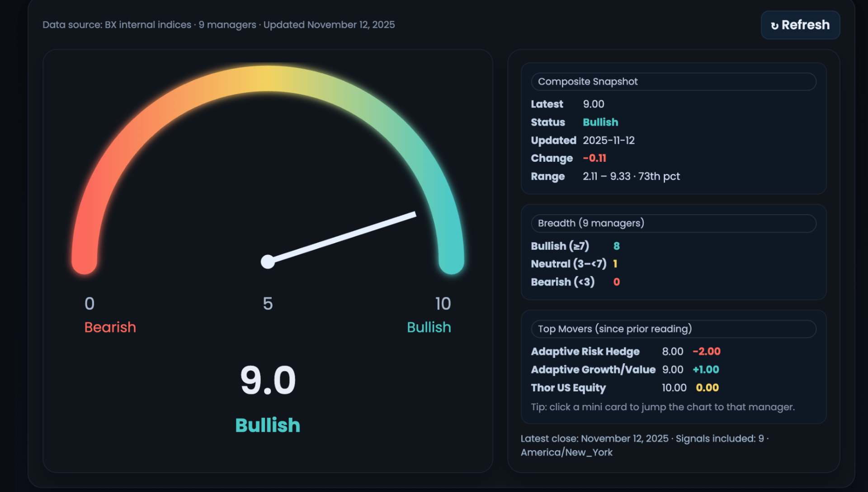Click the red Bearish gauge label

click(110, 327)
